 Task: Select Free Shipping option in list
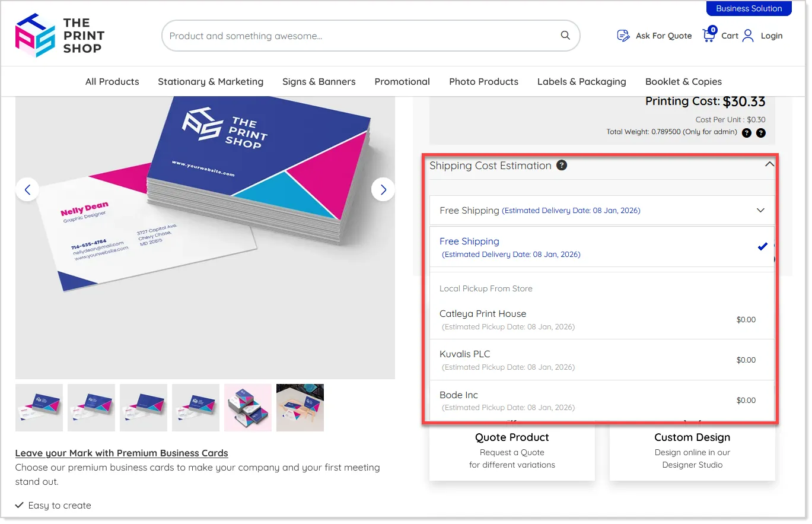coord(602,247)
